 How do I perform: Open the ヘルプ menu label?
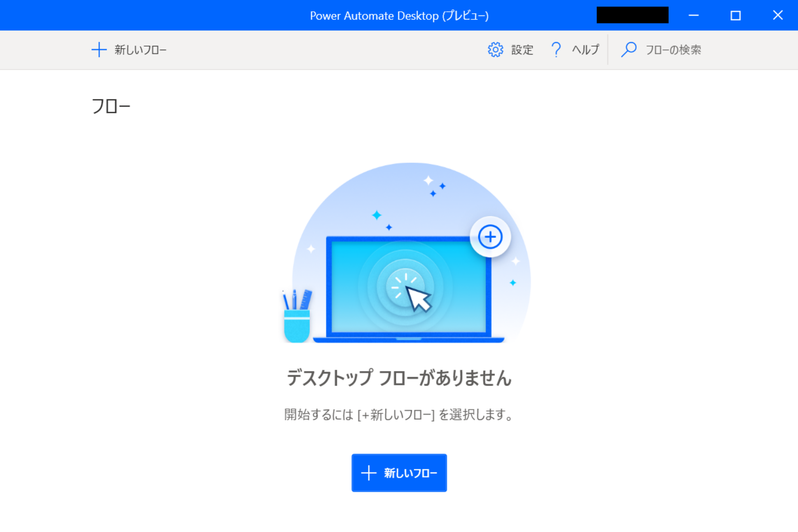[585, 50]
